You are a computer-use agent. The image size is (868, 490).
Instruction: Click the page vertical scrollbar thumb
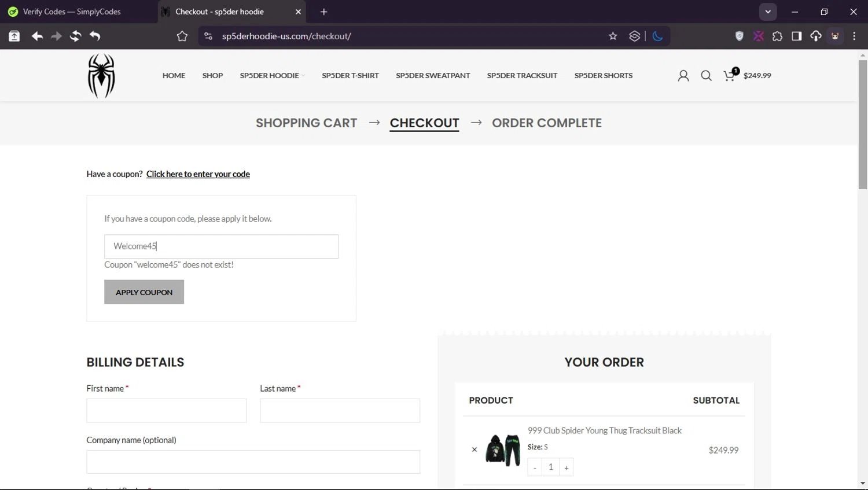point(863,124)
